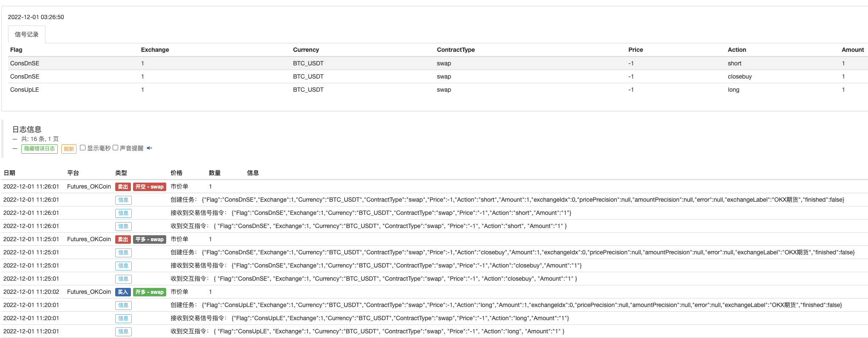Image resolution: width=868 pixels, height=338 pixels.
Task: Click 信息 badge in closebuy 接收到交易信号指令 row
Action: [123, 266]
